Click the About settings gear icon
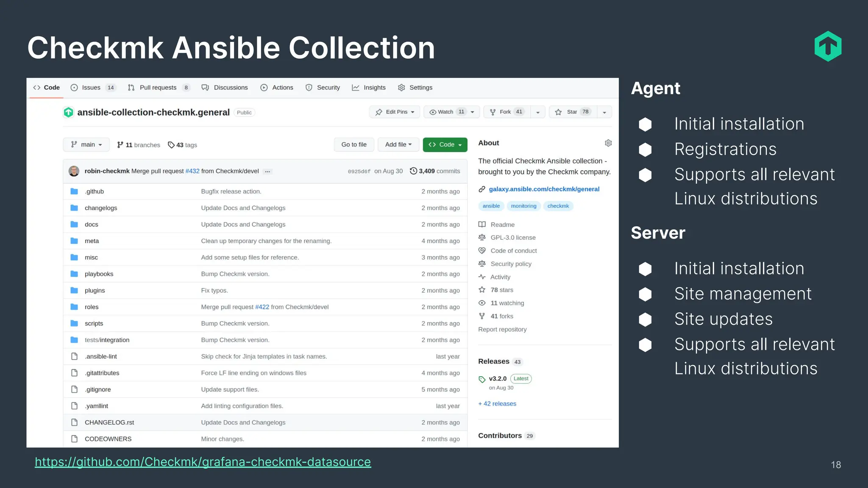This screenshot has height=488, width=868. click(608, 143)
